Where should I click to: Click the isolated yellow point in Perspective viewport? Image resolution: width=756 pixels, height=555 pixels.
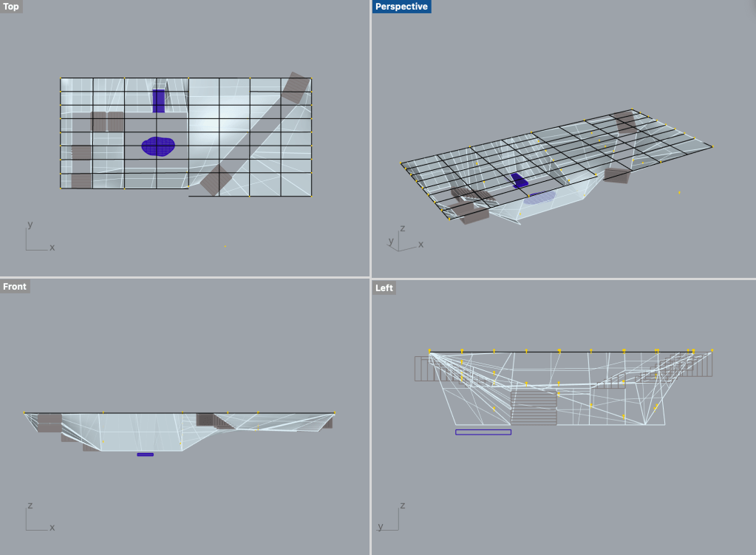tap(679, 193)
